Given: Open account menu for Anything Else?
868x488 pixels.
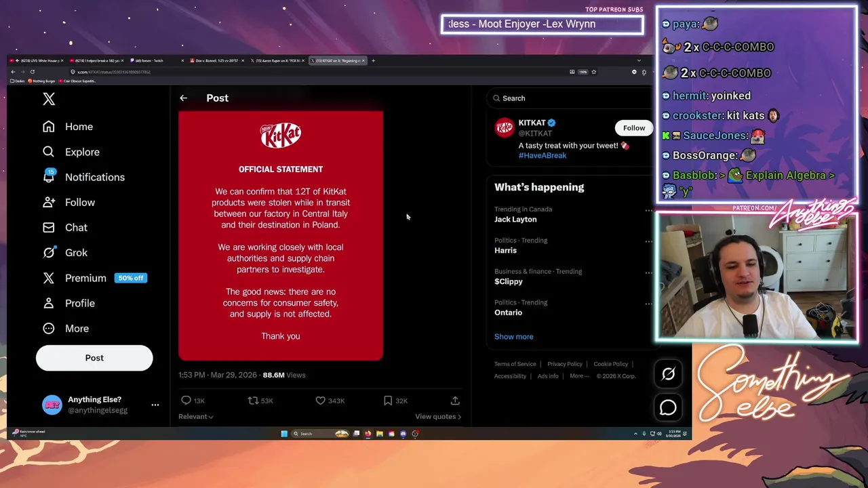Looking at the screenshot, I should click(x=100, y=405).
